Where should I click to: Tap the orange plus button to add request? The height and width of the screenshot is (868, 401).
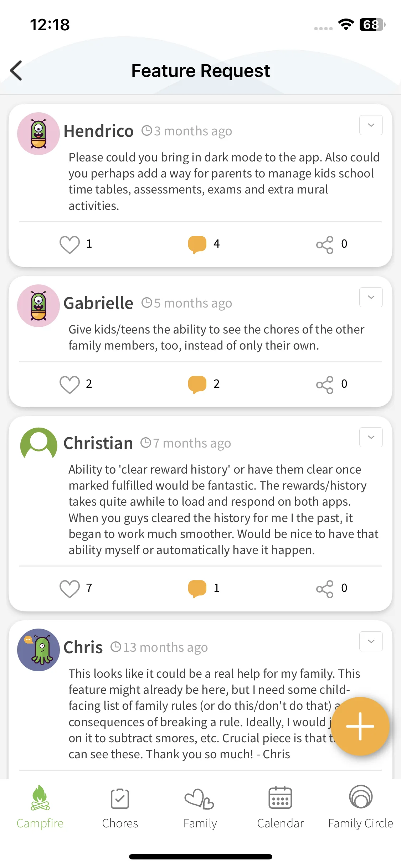[x=360, y=726]
